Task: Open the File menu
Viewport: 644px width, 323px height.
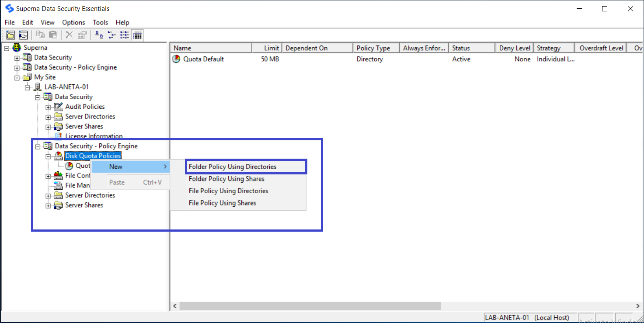Action: [10, 22]
